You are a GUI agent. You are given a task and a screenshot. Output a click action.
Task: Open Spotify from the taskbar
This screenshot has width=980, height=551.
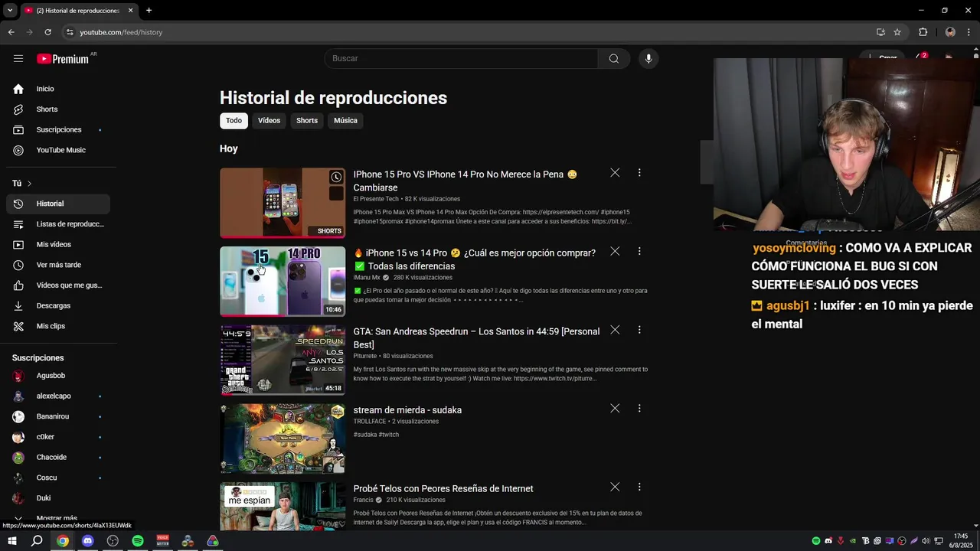[x=138, y=541]
